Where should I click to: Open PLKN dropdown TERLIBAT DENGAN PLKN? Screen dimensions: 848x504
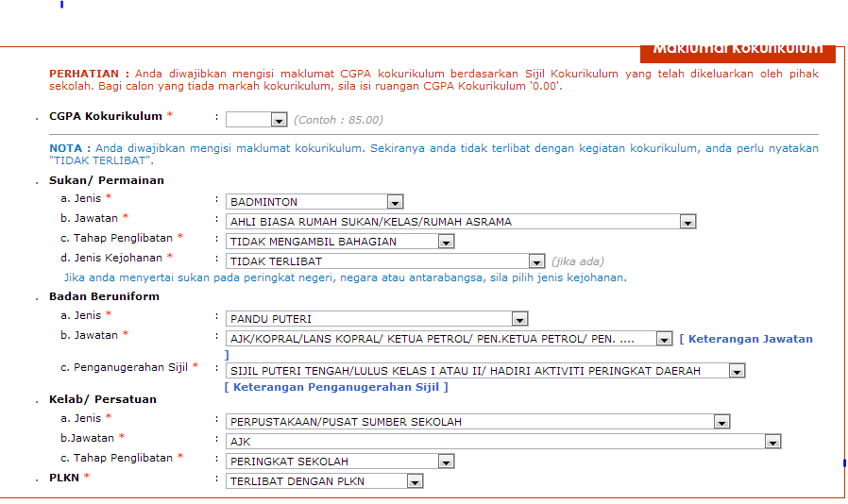[325, 481]
